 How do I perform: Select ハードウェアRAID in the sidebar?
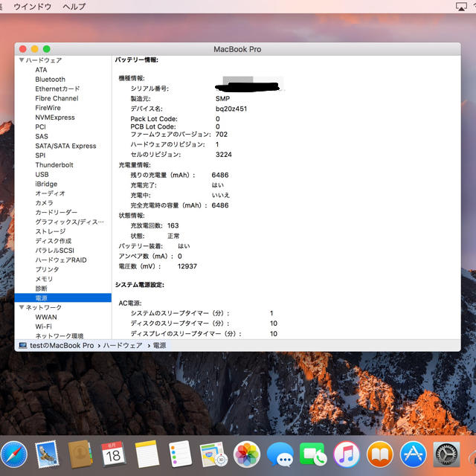coord(61,260)
